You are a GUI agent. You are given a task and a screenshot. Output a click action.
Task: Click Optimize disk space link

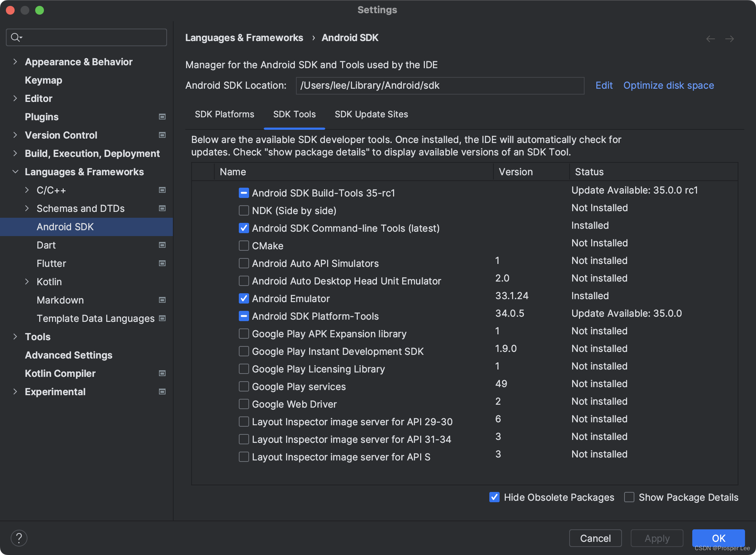click(669, 85)
